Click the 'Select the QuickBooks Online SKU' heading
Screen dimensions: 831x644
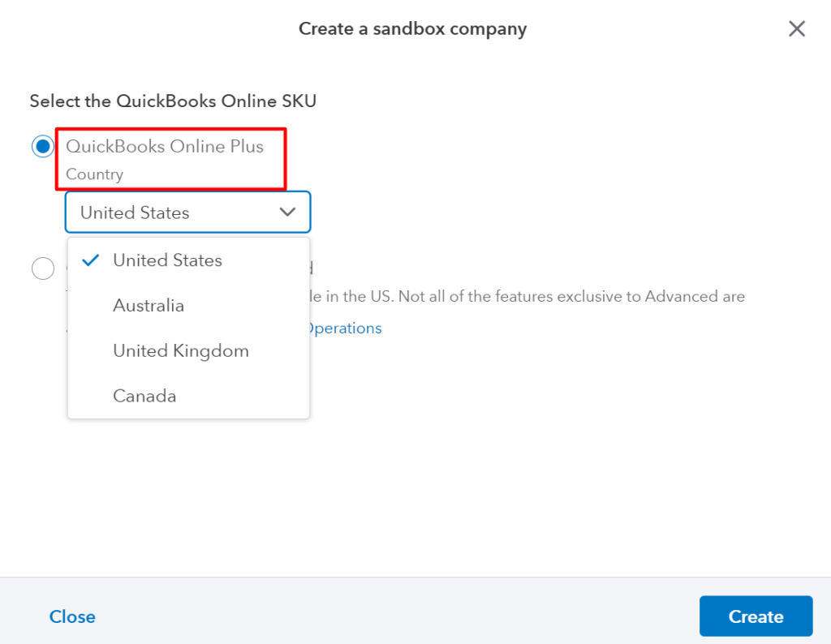point(173,101)
